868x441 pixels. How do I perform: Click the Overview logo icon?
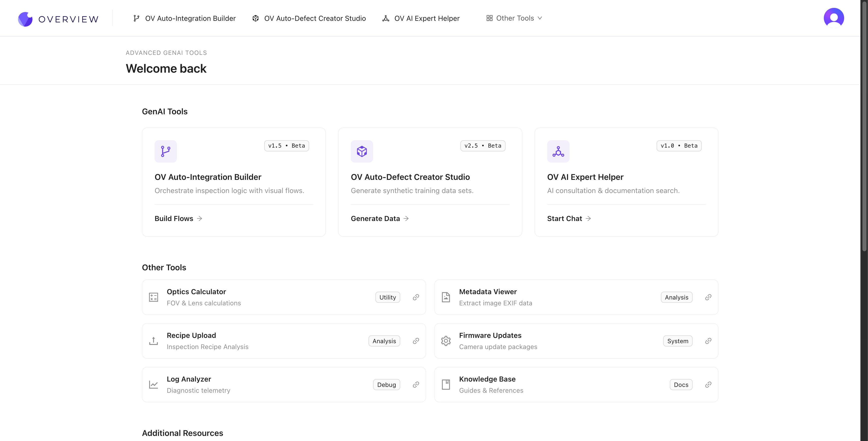coord(25,19)
